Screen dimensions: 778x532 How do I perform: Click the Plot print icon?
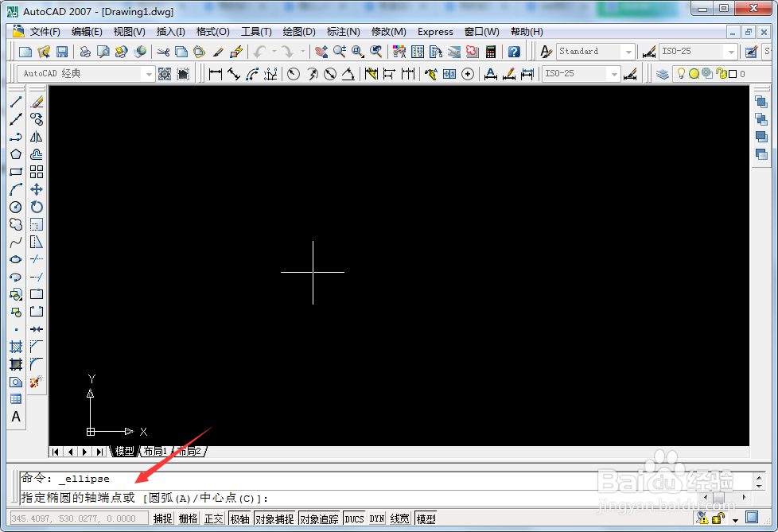[x=85, y=52]
